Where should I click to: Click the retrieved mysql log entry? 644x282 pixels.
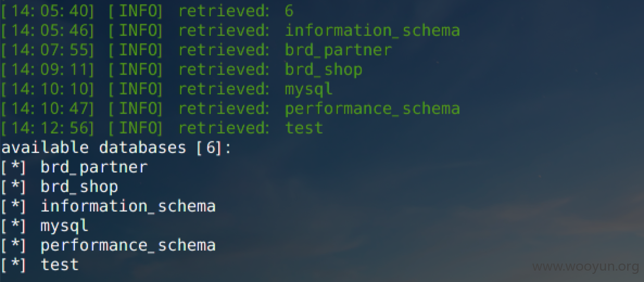point(166,89)
